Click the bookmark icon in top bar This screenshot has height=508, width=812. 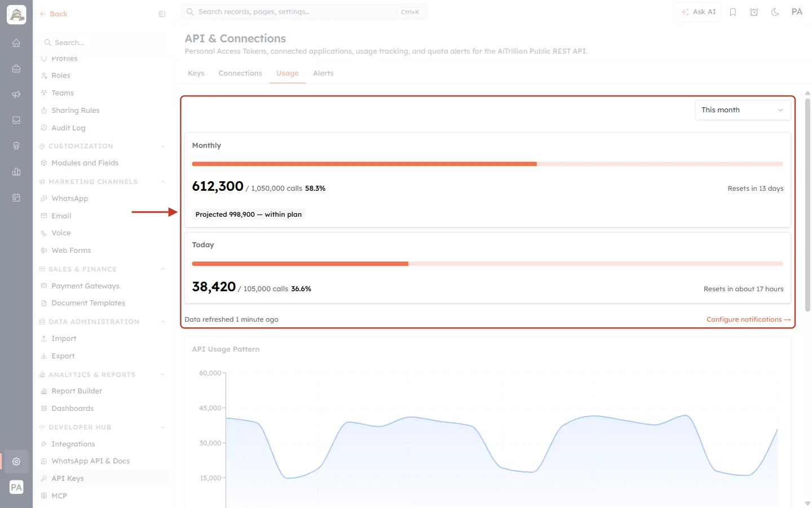[x=733, y=12]
